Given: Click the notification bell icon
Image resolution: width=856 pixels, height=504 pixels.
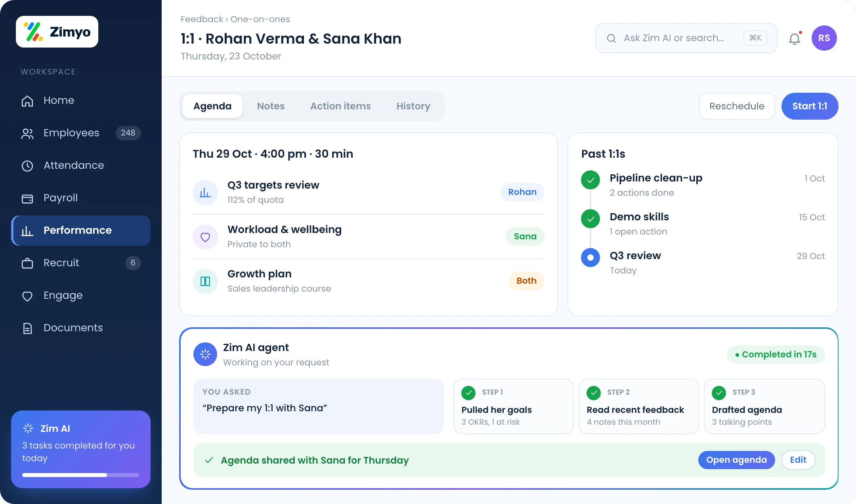Looking at the screenshot, I should click(x=795, y=38).
